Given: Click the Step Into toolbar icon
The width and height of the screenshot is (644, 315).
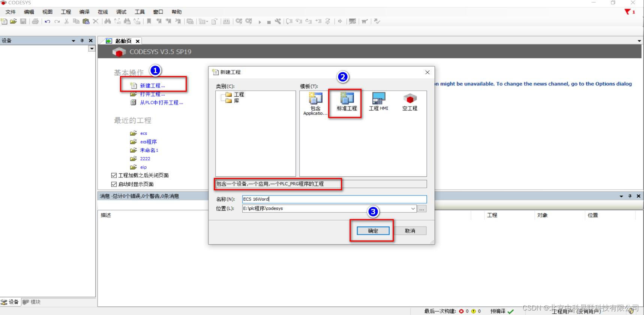Looking at the screenshot, I should click(299, 21).
